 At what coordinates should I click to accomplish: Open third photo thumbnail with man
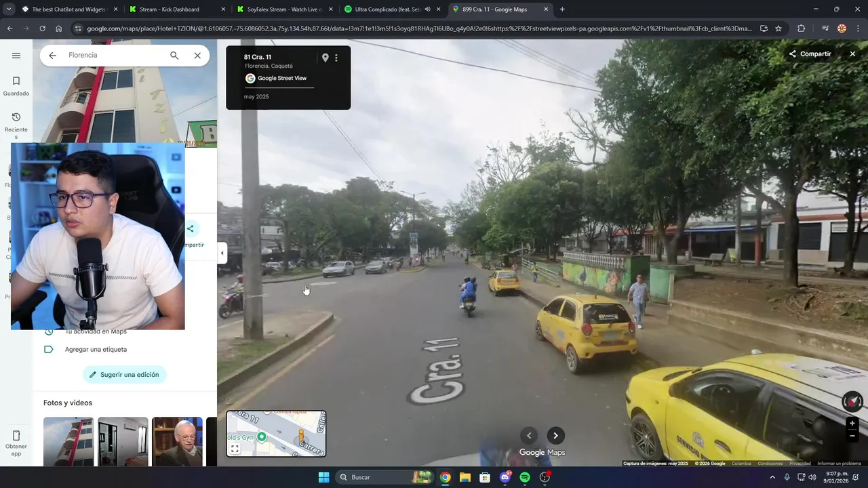(x=177, y=442)
